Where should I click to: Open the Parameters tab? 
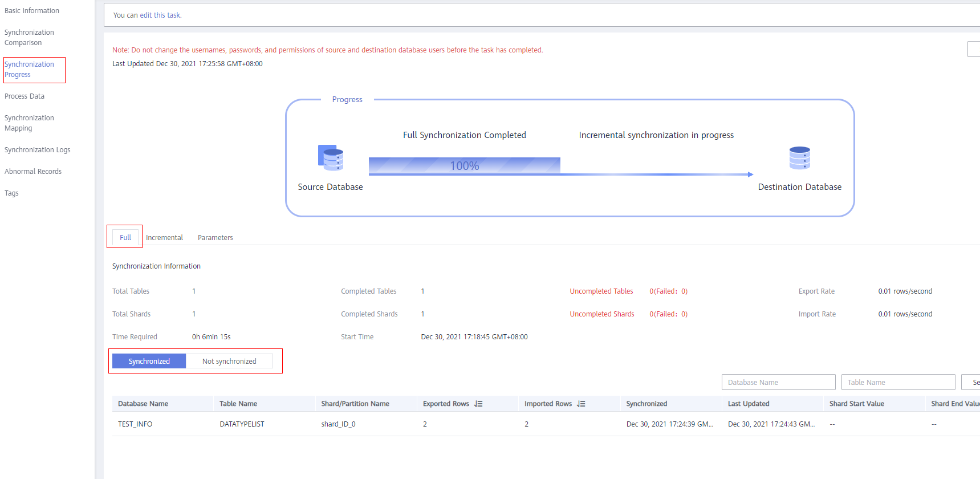[215, 237]
